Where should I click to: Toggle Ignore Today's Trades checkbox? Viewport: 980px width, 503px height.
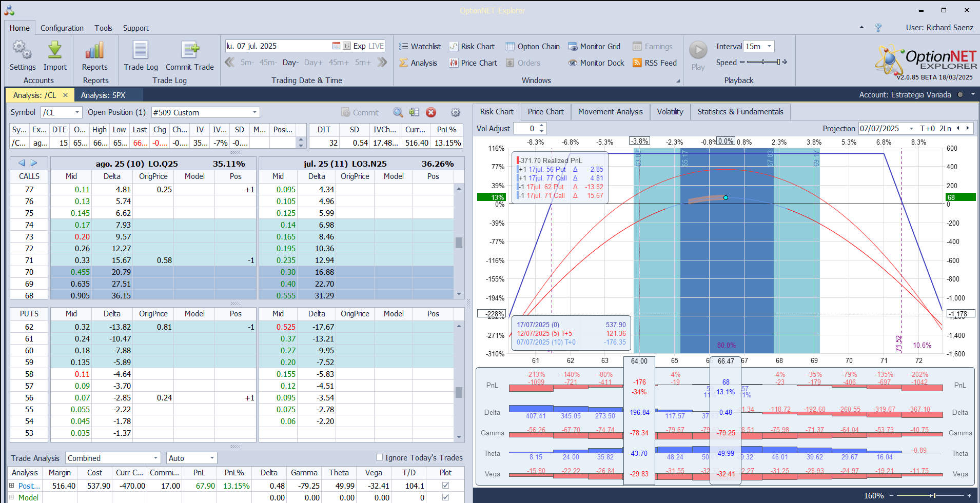(380, 457)
